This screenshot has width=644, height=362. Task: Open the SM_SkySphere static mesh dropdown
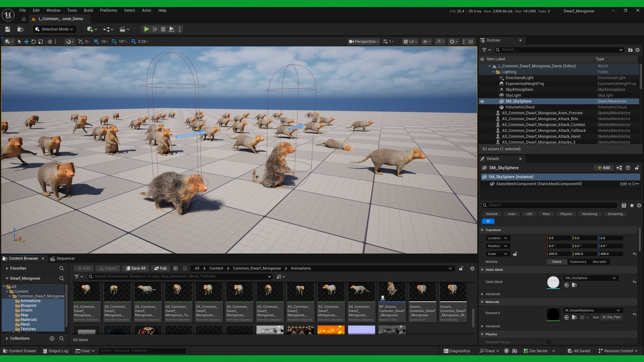pyautogui.click(x=590, y=278)
